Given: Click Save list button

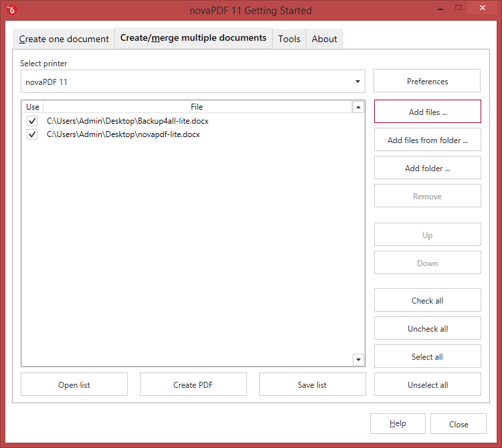Looking at the screenshot, I should 312,384.
